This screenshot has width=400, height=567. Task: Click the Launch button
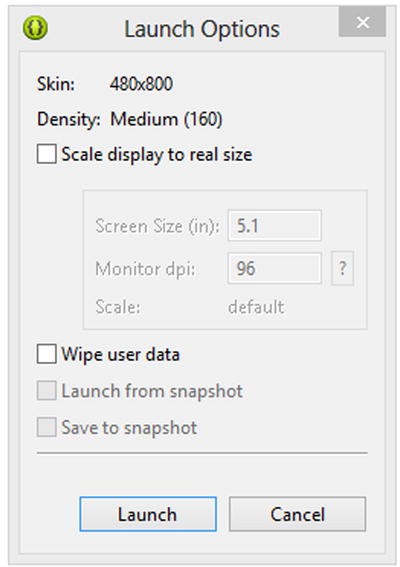148,514
